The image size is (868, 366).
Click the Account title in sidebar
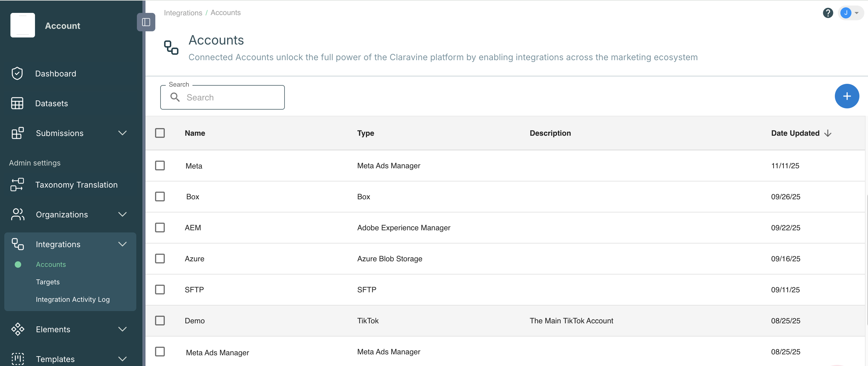pyautogui.click(x=63, y=25)
